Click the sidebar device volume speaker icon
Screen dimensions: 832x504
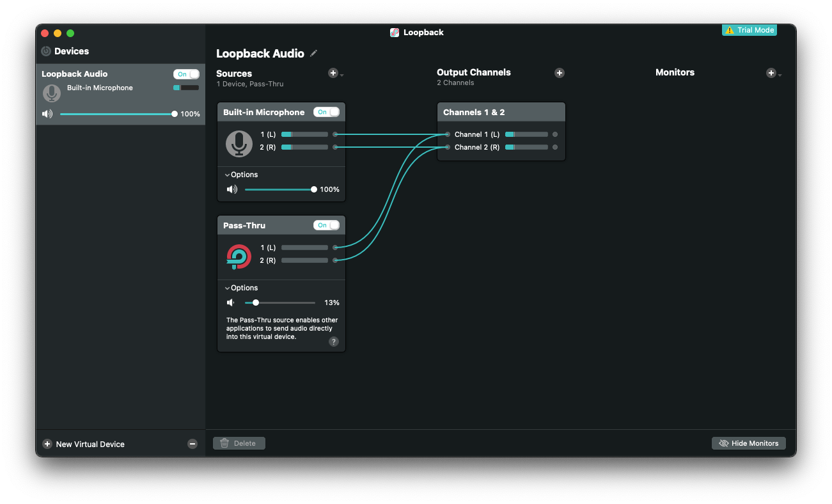[x=47, y=114]
